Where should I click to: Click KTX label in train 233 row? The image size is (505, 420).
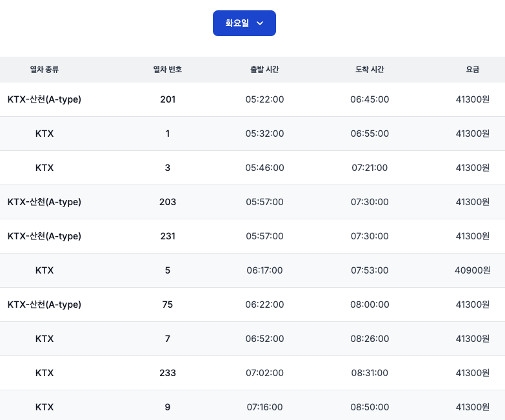[x=45, y=373]
